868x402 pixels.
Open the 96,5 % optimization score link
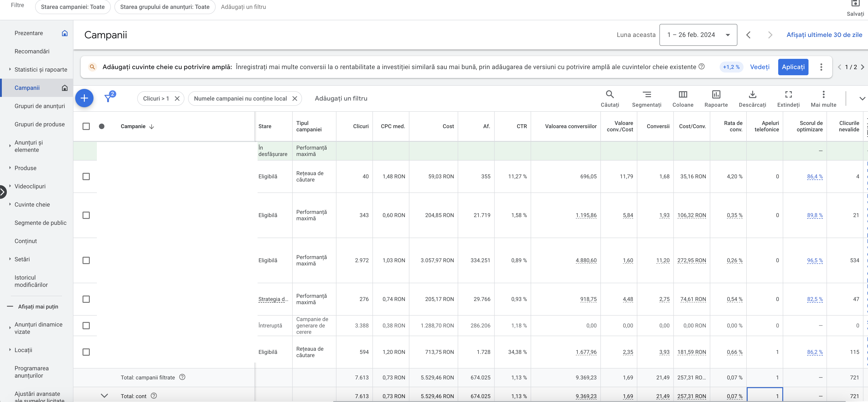(815, 260)
